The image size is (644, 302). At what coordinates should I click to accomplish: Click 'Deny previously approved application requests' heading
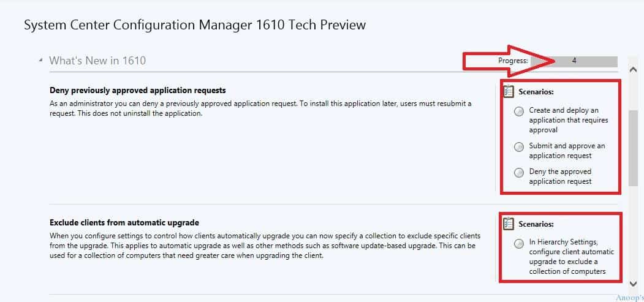coord(138,90)
